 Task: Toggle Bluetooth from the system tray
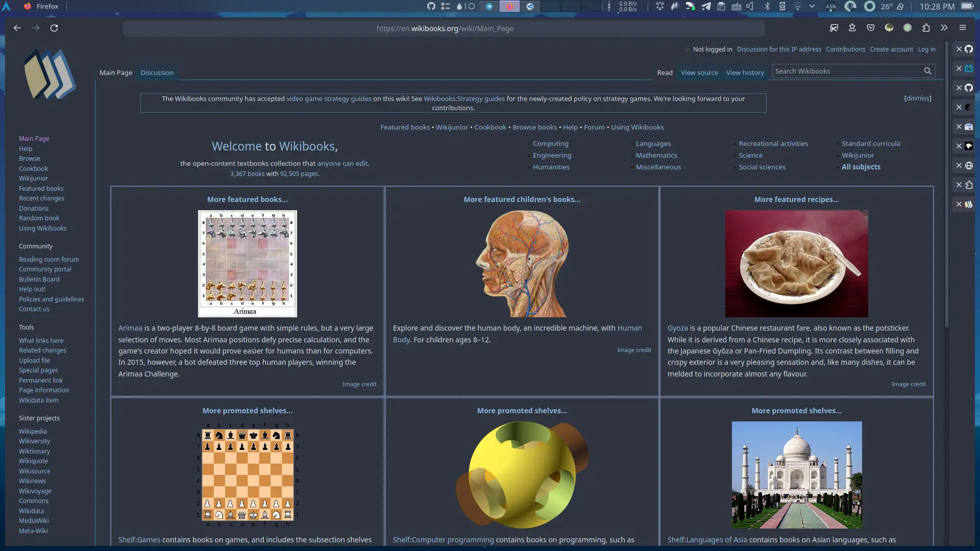[x=767, y=7]
